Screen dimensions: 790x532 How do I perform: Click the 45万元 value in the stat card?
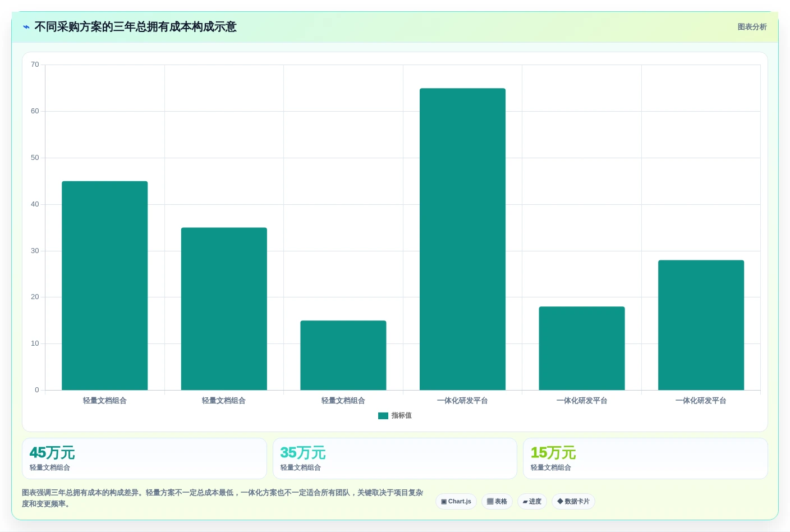(x=52, y=453)
